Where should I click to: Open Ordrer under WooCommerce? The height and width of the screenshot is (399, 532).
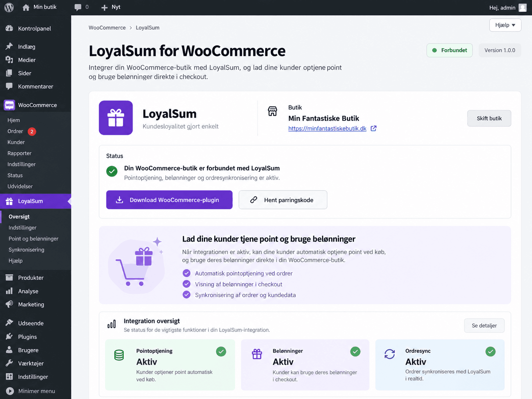(x=15, y=131)
